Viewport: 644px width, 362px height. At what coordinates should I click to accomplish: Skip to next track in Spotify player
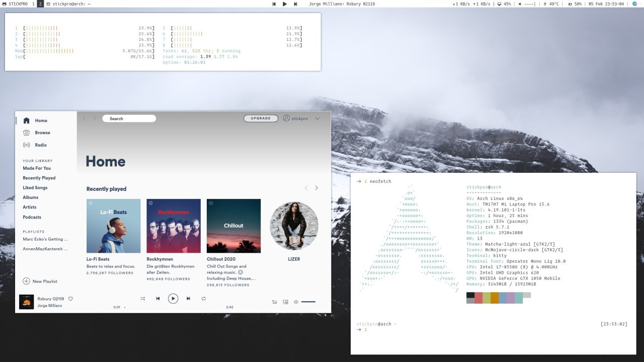click(188, 299)
